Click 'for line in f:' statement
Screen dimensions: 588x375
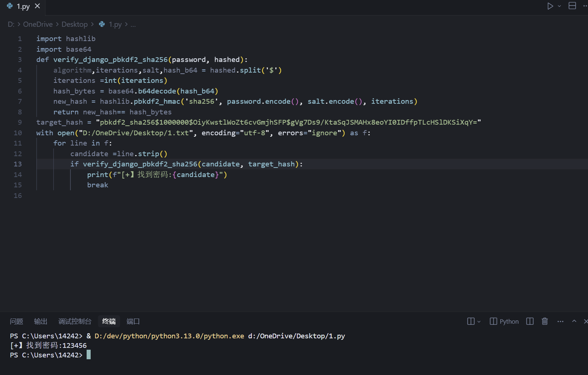(x=83, y=143)
